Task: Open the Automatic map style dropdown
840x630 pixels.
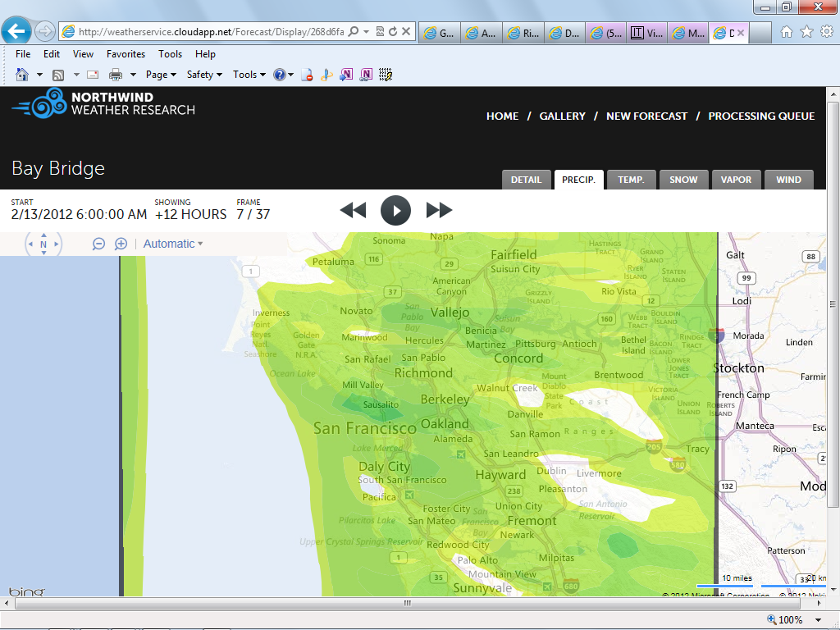Action: pos(173,244)
